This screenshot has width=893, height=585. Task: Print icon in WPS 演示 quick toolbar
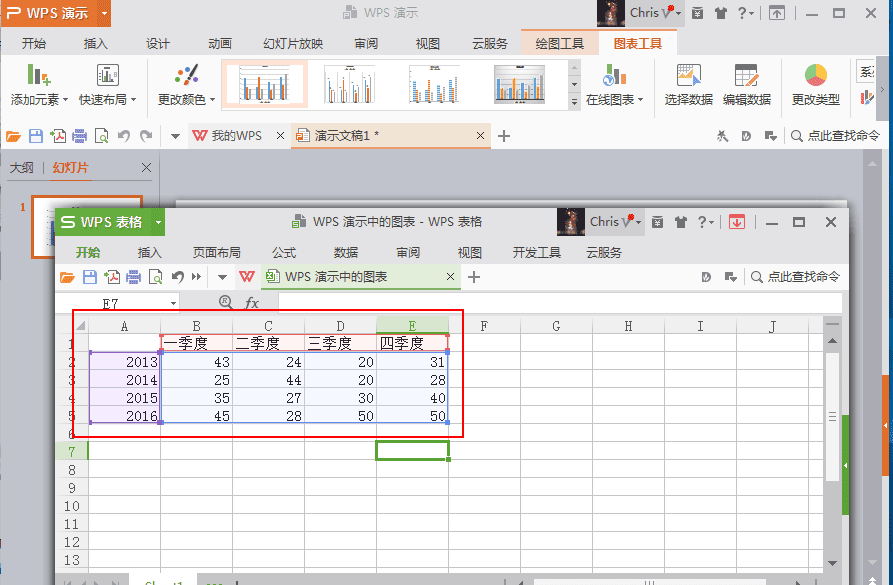[80, 136]
